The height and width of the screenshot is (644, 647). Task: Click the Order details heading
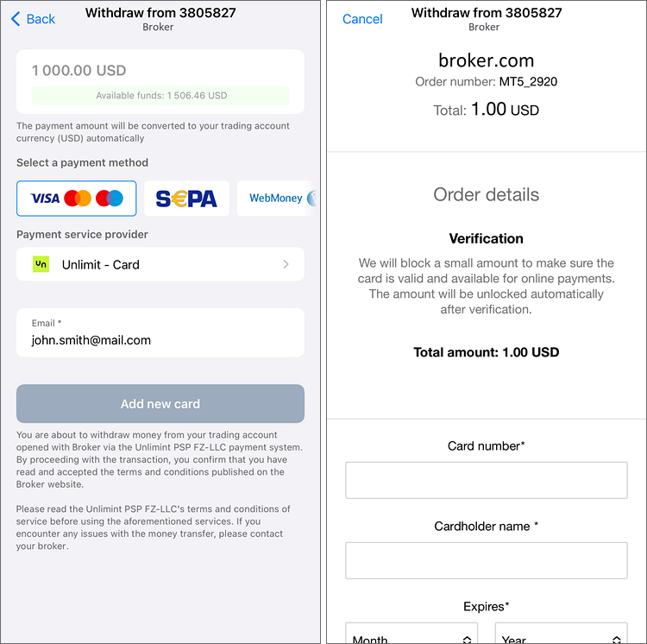487,194
